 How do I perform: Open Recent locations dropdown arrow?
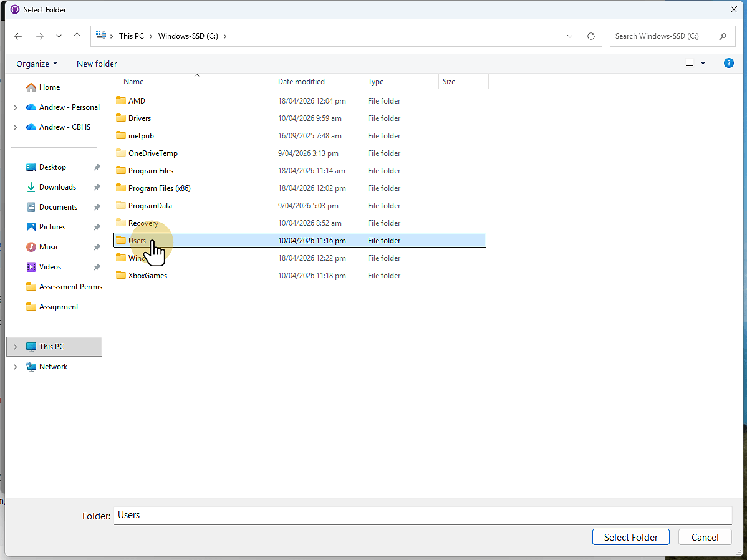59,36
